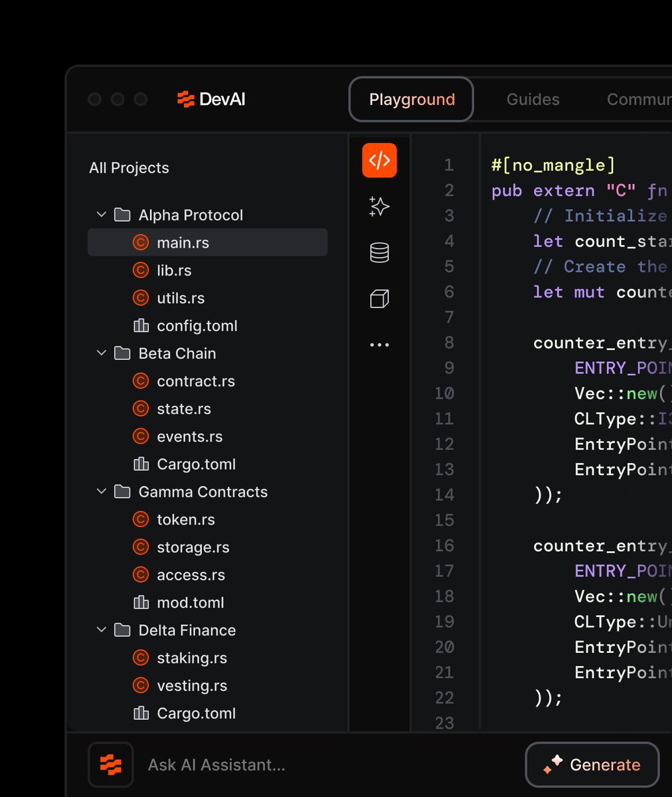Collapse the Gamma Contracts folder chevron

pos(102,491)
